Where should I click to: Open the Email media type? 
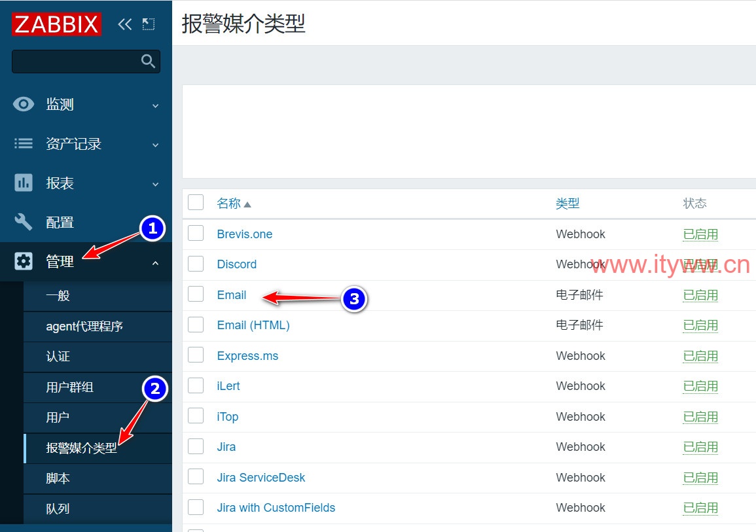point(232,295)
